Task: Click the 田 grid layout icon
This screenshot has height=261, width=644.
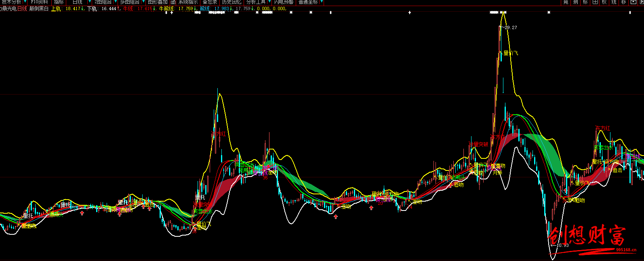Action: (x=595, y=2)
